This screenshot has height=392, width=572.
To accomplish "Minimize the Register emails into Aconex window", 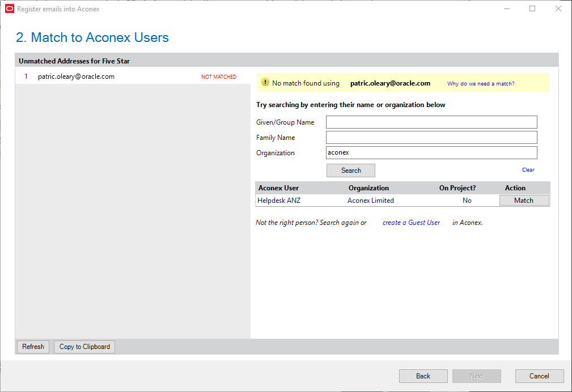I will (x=507, y=8).
